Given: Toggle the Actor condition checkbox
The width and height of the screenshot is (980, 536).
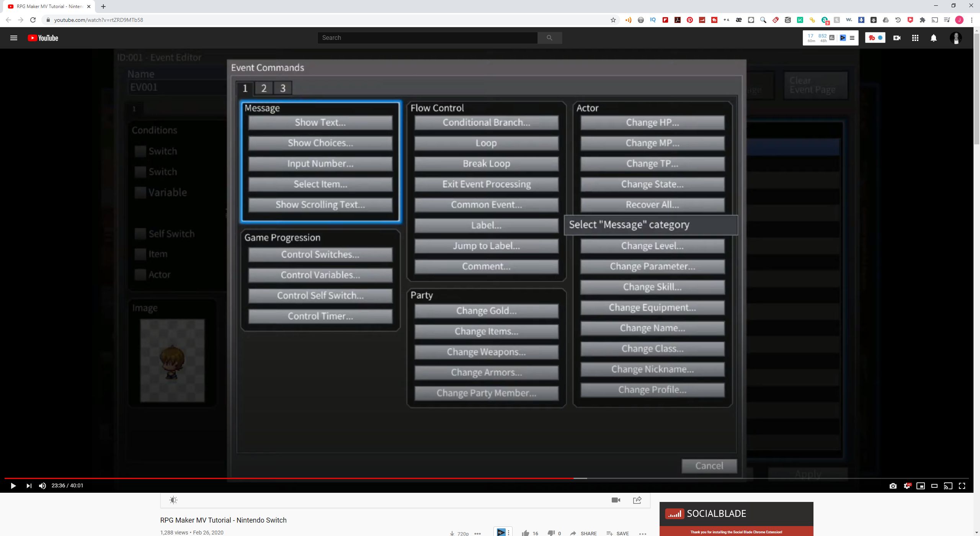Looking at the screenshot, I should tap(140, 275).
